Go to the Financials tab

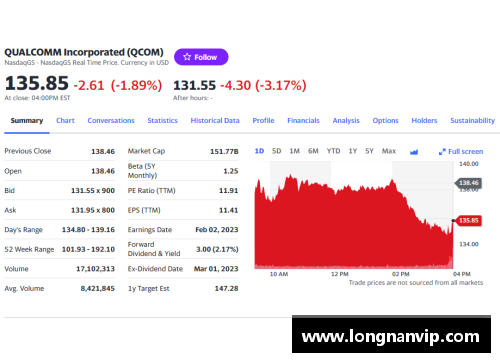pos(303,120)
